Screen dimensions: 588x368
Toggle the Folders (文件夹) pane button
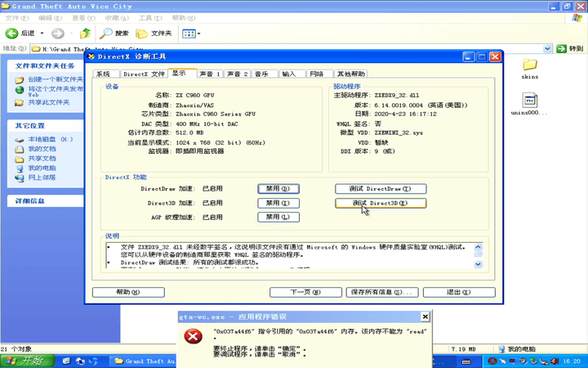click(154, 34)
